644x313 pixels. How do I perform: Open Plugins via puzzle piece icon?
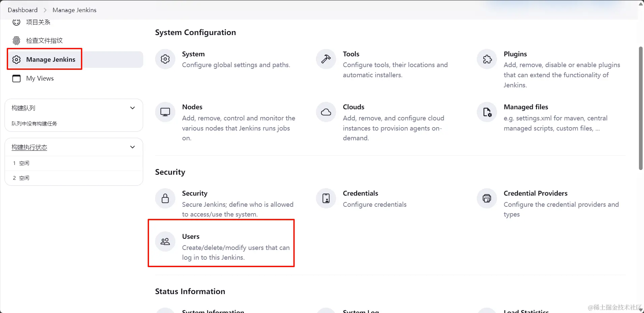click(487, 59)
